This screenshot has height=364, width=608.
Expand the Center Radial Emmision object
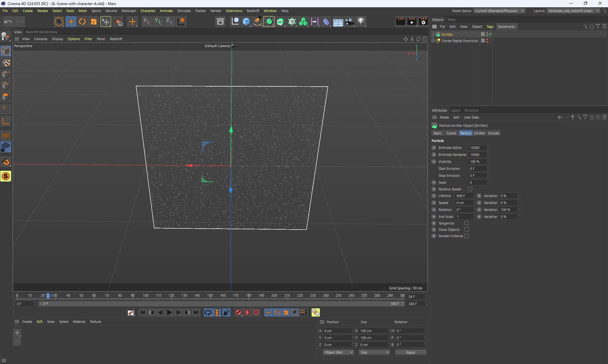[433, 41]
